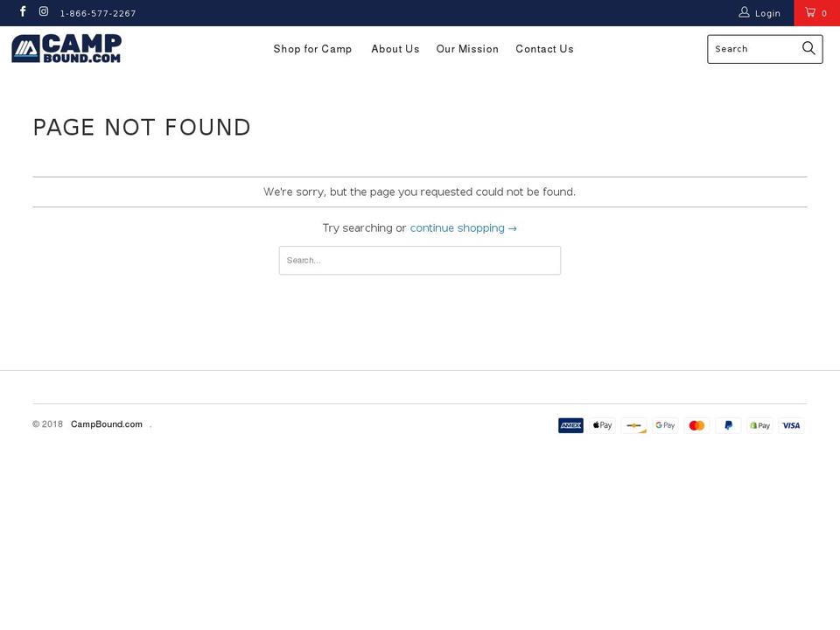840x630 pixels.
Task: Follow the continue shopping link
Action: pyautogui.click(x=464, y=228)
